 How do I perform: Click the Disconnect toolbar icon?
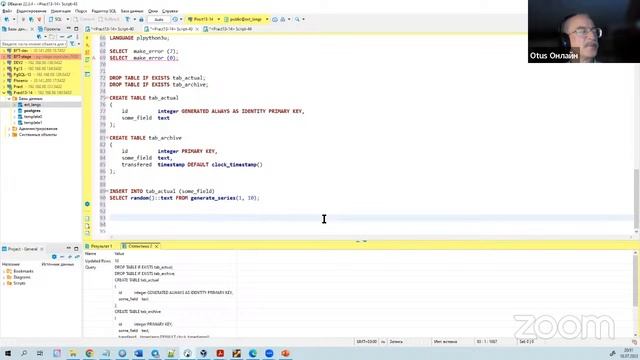tap(39, 19)
